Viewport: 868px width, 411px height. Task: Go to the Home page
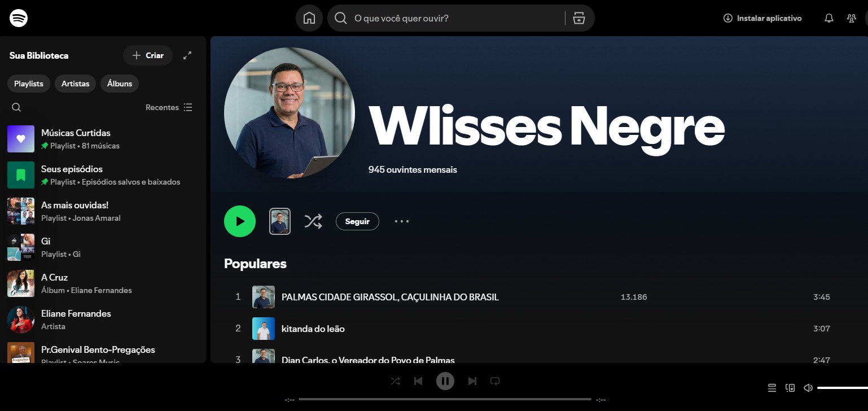(309, 18)
